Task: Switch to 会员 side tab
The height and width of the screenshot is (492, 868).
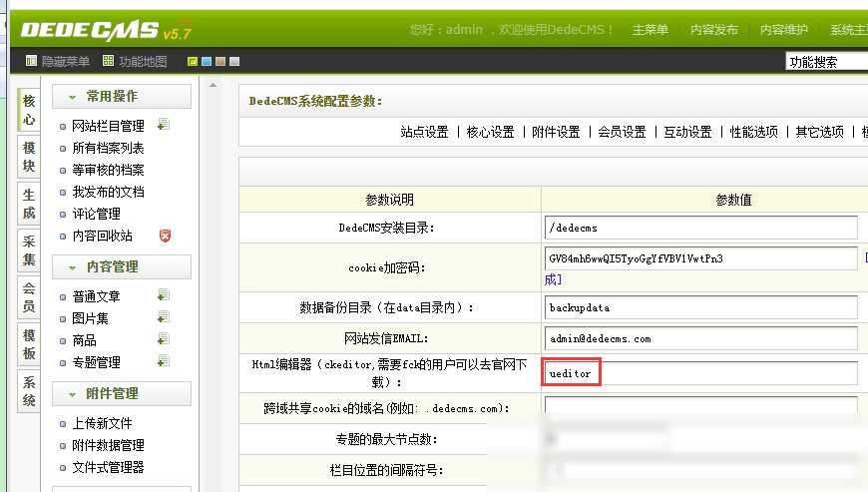Action: tap(29, 297)
